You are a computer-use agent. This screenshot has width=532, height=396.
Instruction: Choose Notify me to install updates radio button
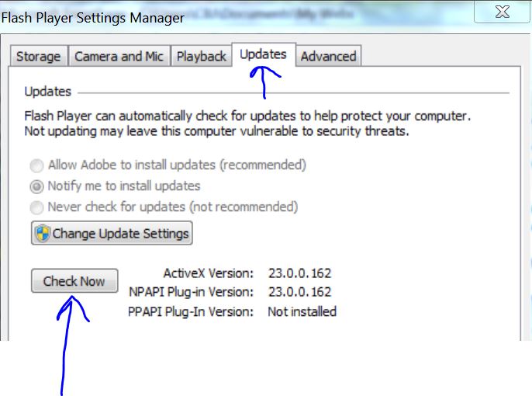pos(36,186)
